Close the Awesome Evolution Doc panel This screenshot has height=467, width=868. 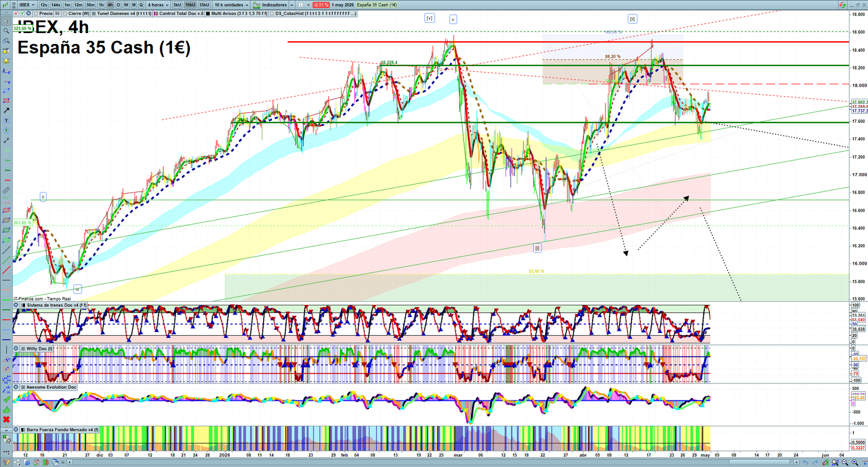tap(16, 387)
